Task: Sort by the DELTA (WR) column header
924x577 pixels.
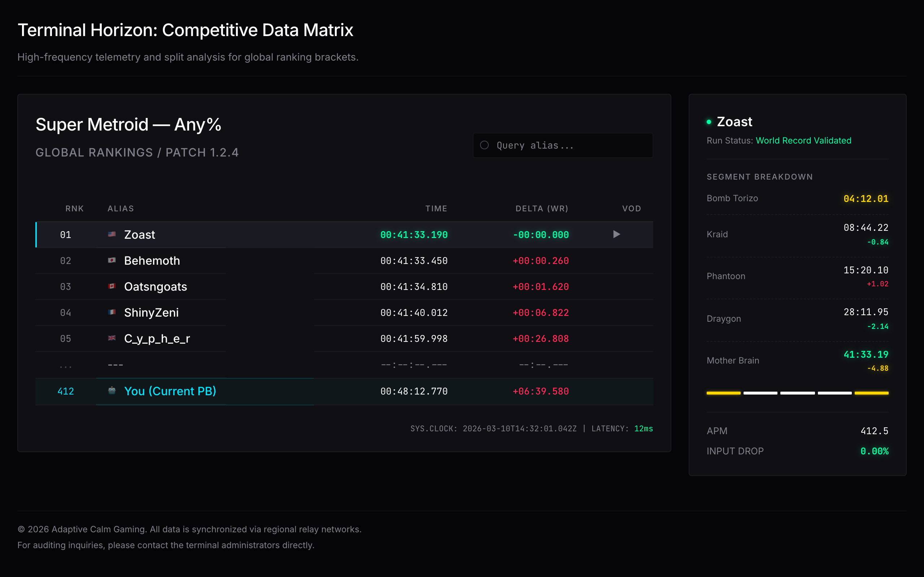Action: click(541, 208)
